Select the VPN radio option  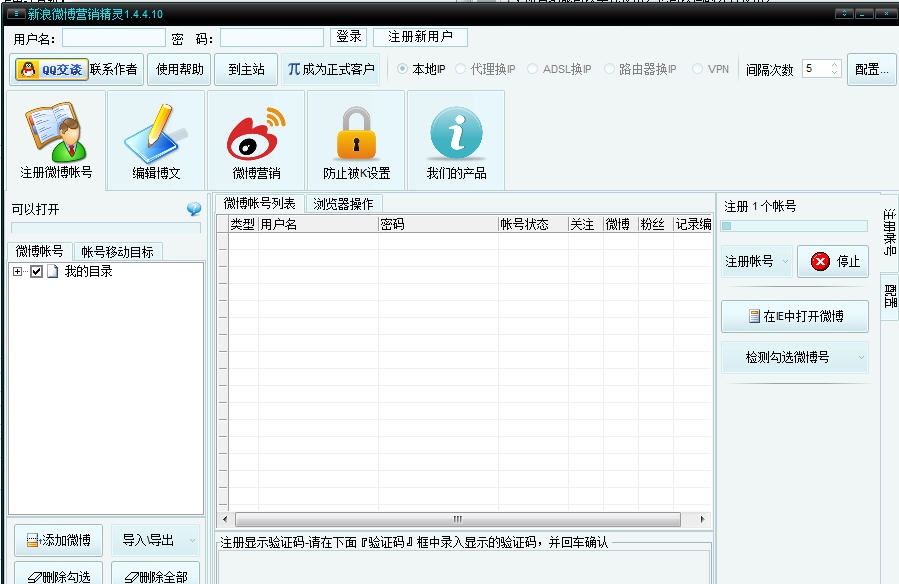click(x=698, y=69)
